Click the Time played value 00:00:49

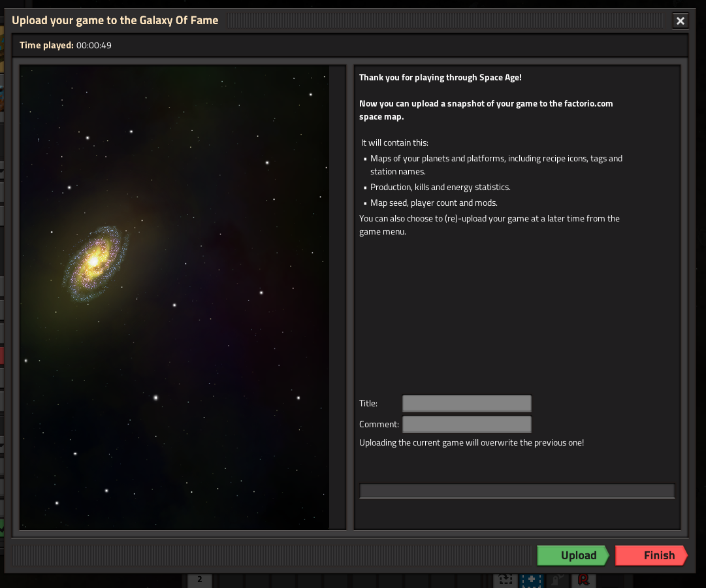93,46
